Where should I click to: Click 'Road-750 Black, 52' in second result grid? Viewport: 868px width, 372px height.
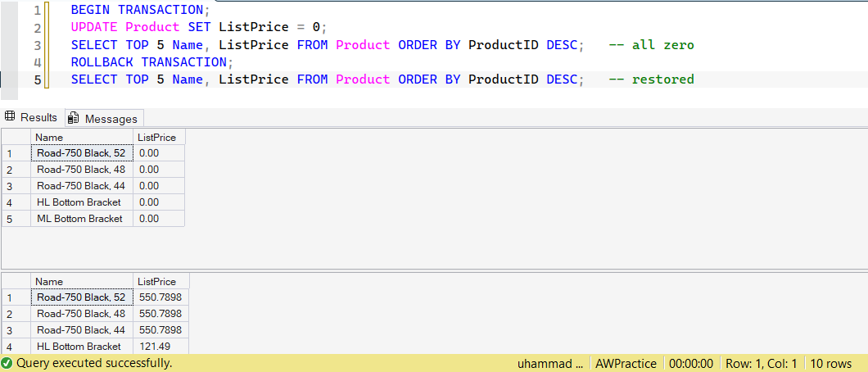82,297
